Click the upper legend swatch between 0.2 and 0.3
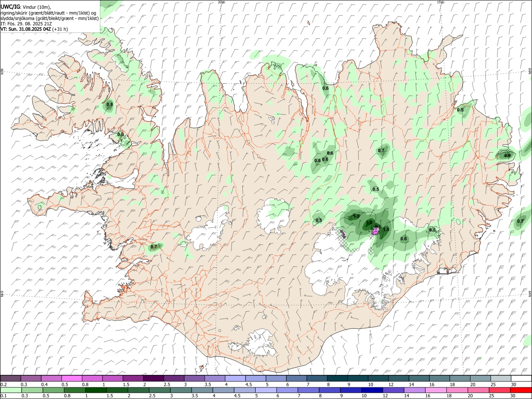Screen dimensions: 532x399 (x=10, y=378)
